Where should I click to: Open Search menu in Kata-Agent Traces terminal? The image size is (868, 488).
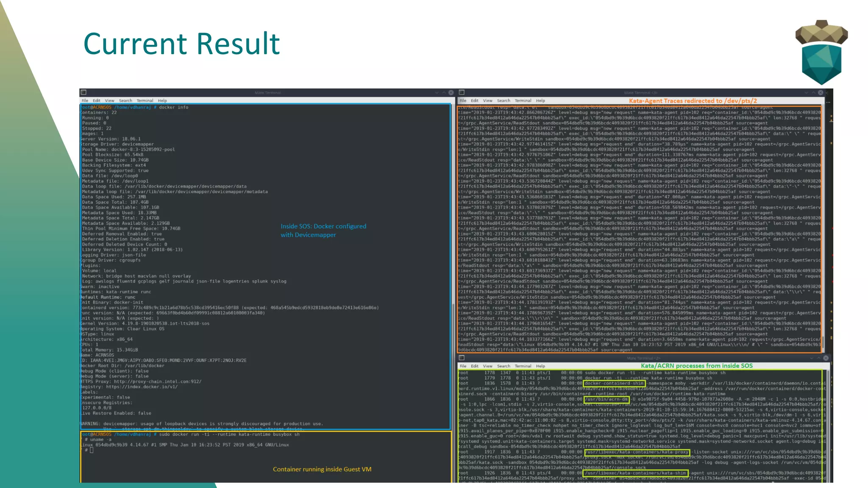tap(504, 101)
